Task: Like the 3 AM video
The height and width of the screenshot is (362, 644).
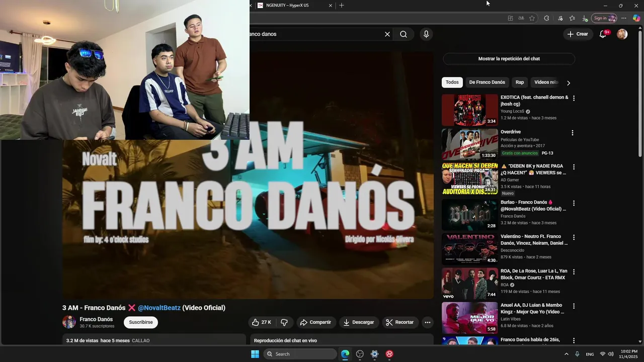Action: 262,322
